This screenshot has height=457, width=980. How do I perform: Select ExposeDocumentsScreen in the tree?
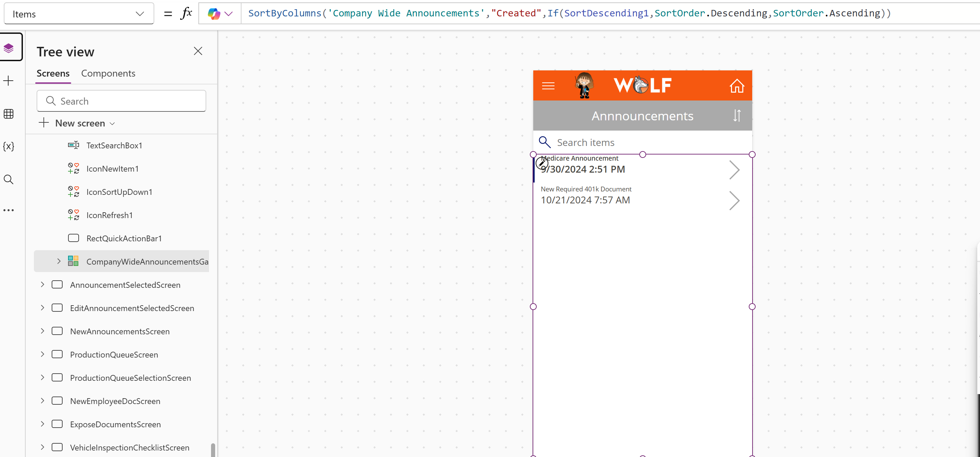115,424
